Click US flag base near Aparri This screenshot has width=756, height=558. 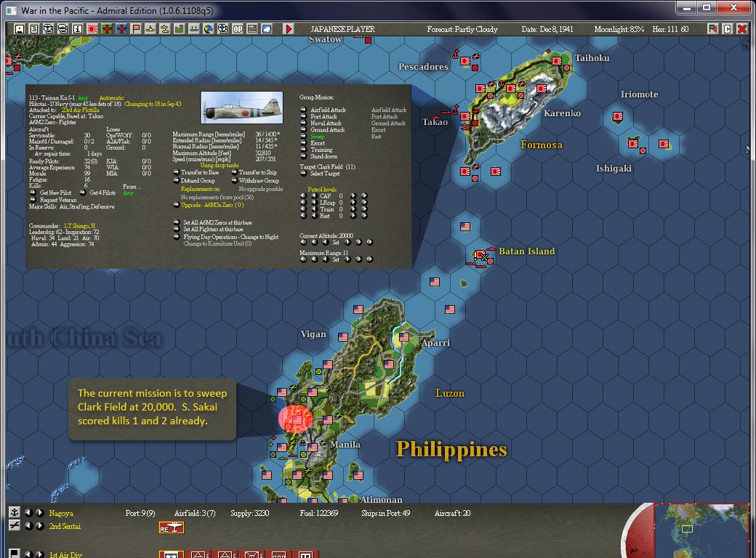[404, 337]
